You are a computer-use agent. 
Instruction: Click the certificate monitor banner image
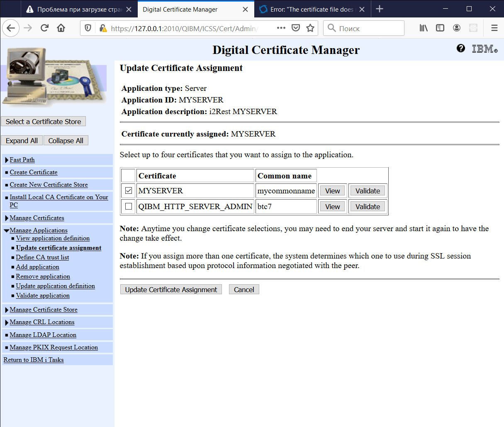pyautogui.click(x=54, y=77)
